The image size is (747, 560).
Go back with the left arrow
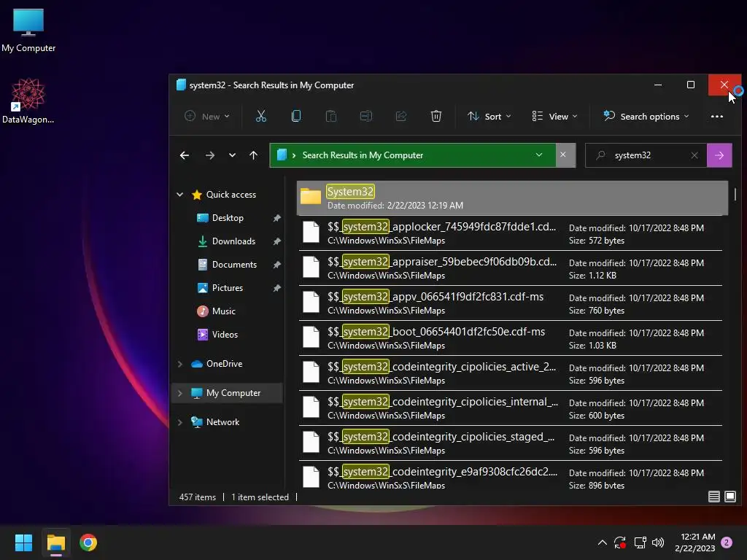185,155
